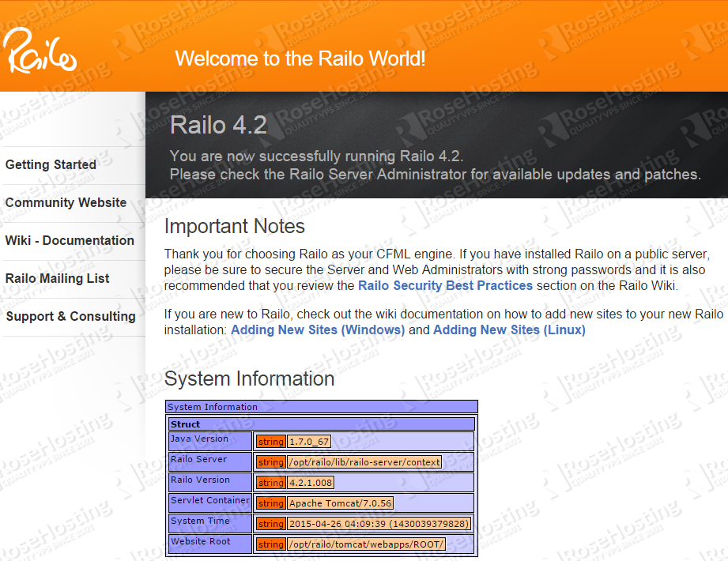Image resolution: width=728 pixels, height=561 pixels.
Task: Click the Railo 4.2 banner heading
Action: [x=218, y=126]
